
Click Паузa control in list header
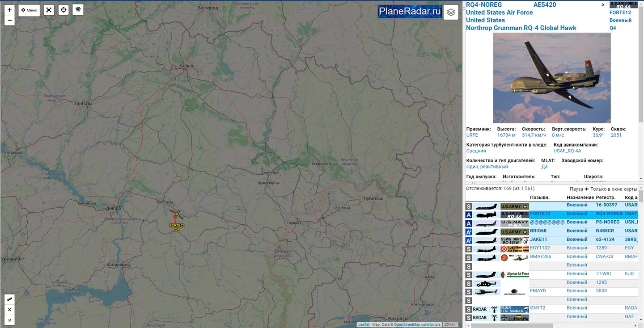pos(576,189)
